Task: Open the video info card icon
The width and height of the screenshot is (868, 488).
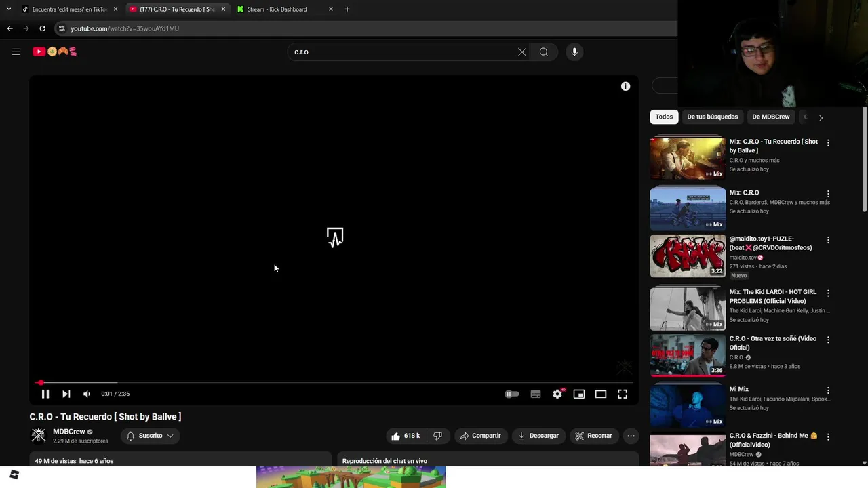Action: (x=625, y=86)
